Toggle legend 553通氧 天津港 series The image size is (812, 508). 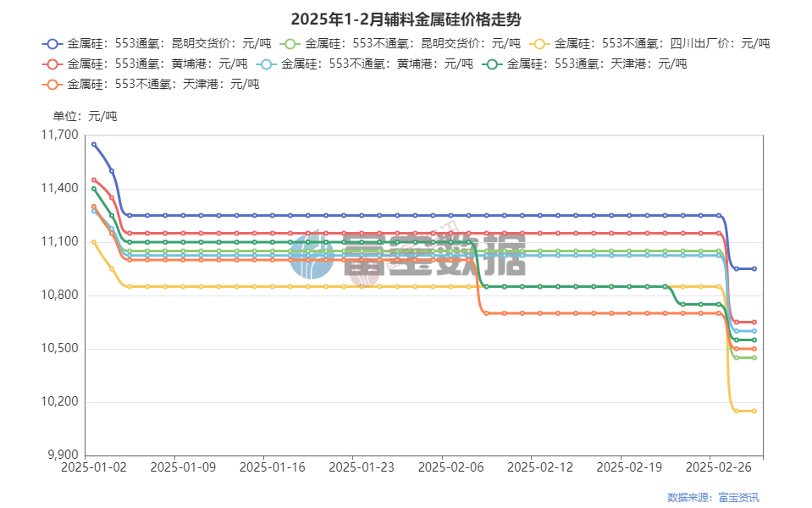(x=584, y=64)
